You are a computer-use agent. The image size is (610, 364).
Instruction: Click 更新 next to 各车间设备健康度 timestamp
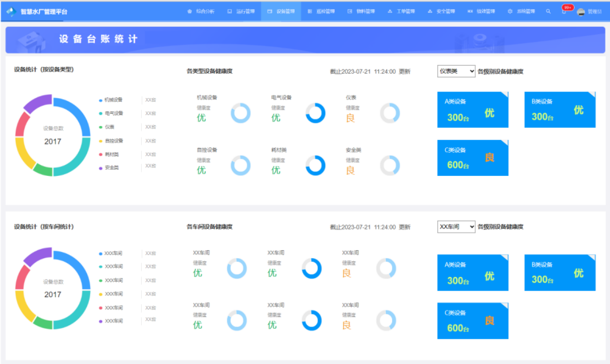click(x=404, y=227)
